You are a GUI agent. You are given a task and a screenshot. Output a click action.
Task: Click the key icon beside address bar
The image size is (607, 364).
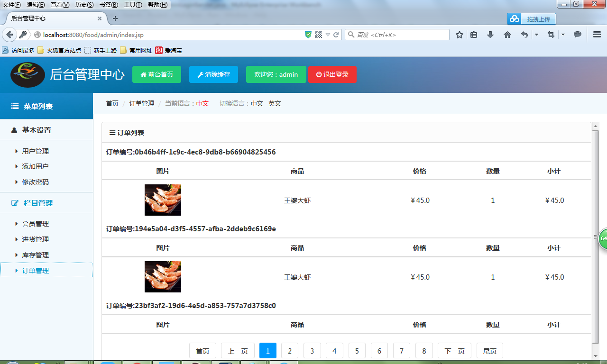(x=22, y=35)
